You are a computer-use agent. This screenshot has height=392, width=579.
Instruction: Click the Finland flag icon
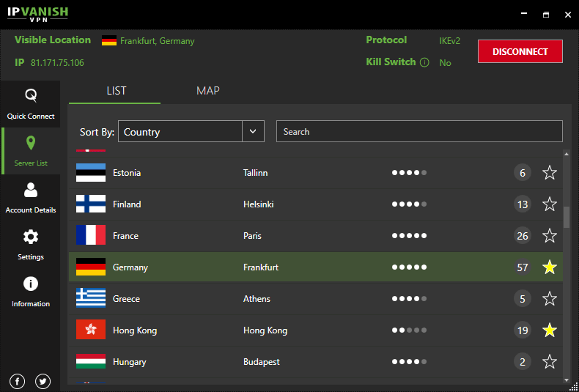point(91,204)
